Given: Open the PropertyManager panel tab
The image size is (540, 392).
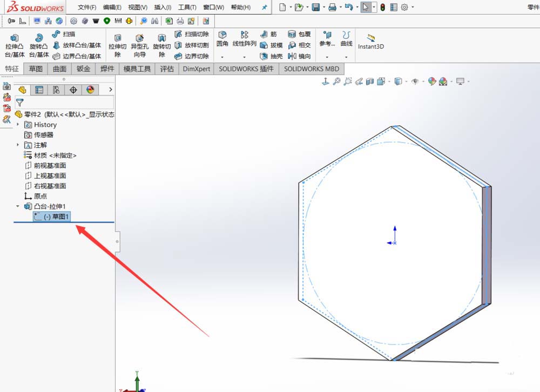Looking at the screenshot, I should click(x=39, y=90).
